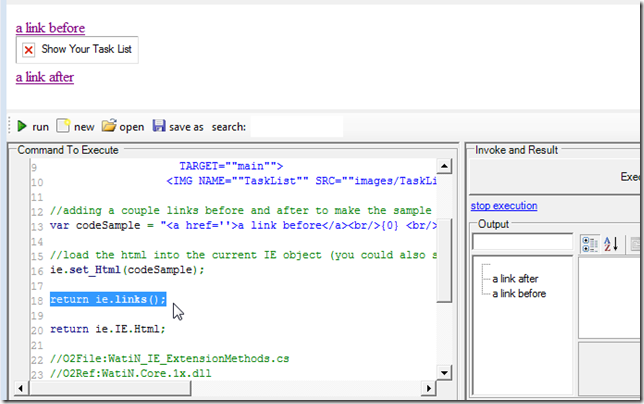Click the property pages icon beside sort

click(x=636, y=243)
